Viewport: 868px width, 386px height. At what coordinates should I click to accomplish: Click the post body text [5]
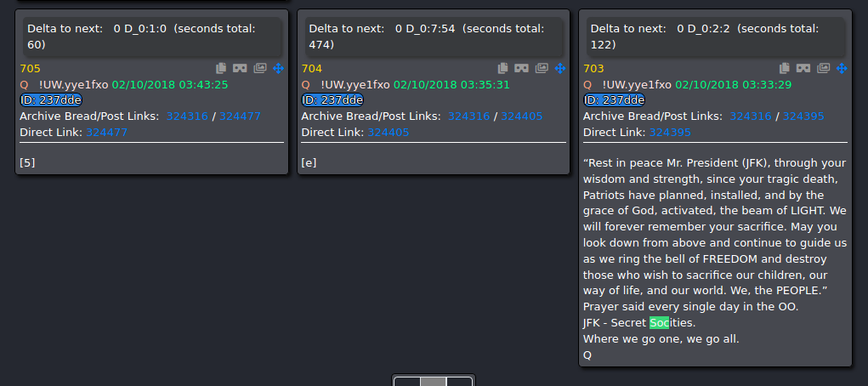[x=28, y=163]
